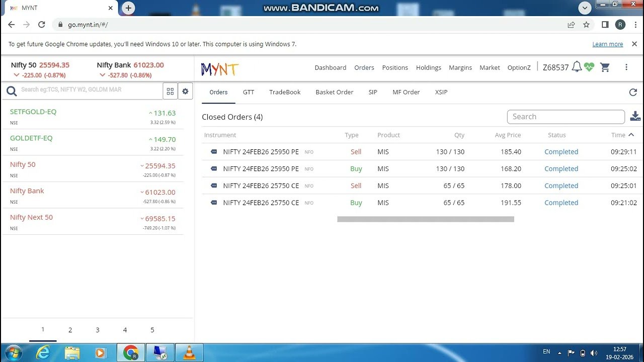Toggle the Time column sort chevron
The image size is (644, 362).
pyautogui.click(x=632, y=135)
